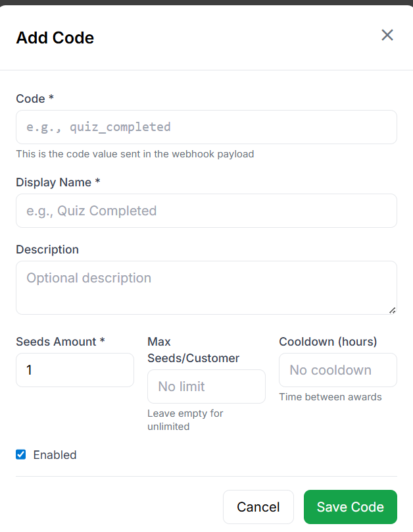Click the Code input field
413x532 pixels.
(206, 127)
